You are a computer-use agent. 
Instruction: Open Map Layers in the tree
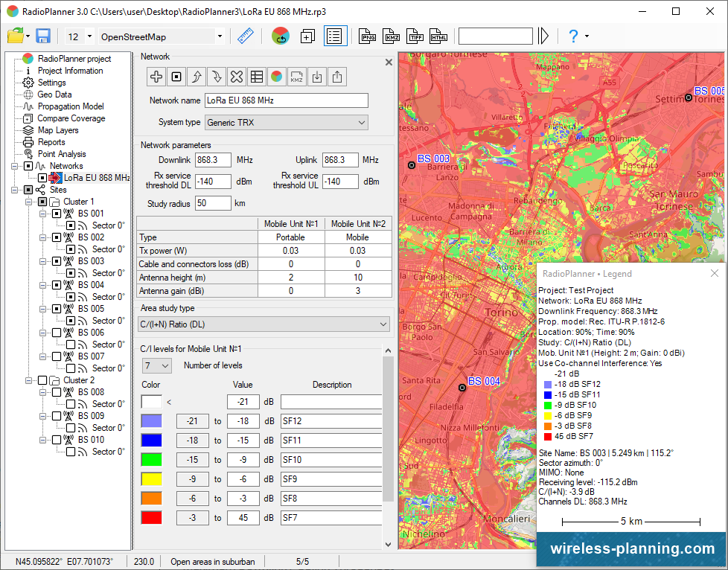(58, 130)
